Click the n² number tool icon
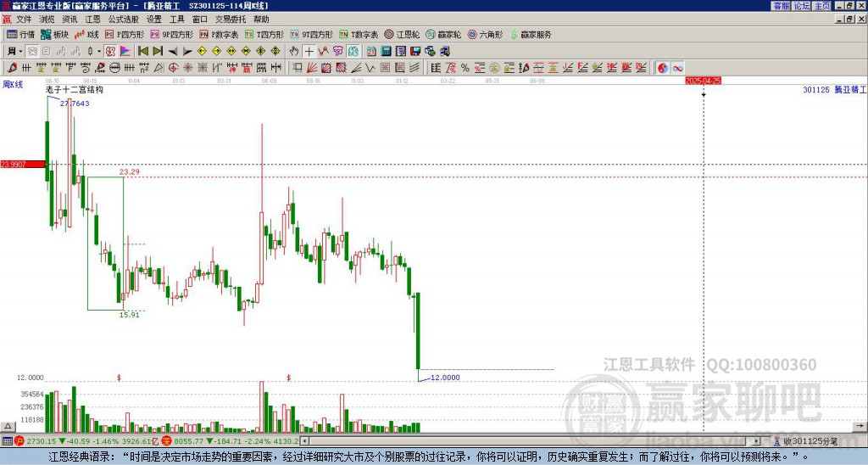The image size is (868, 465). point(144,68)
